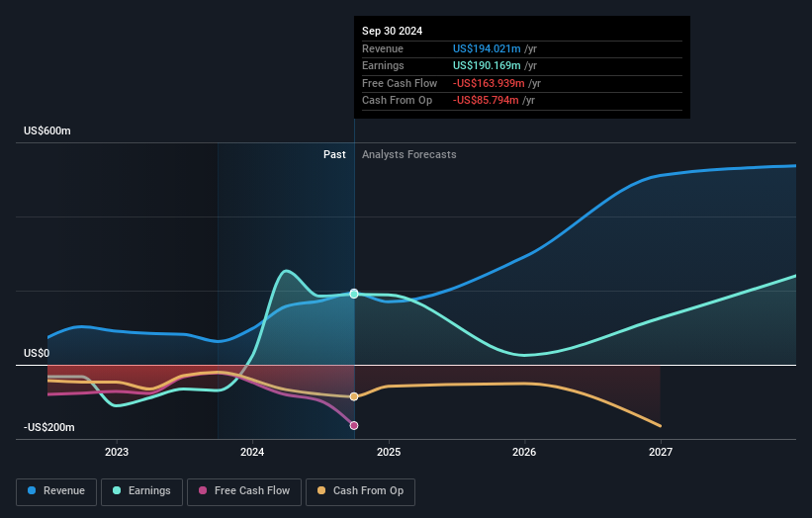Click the pink Free Cash Flow data point marker

click(x=354, y=425)
